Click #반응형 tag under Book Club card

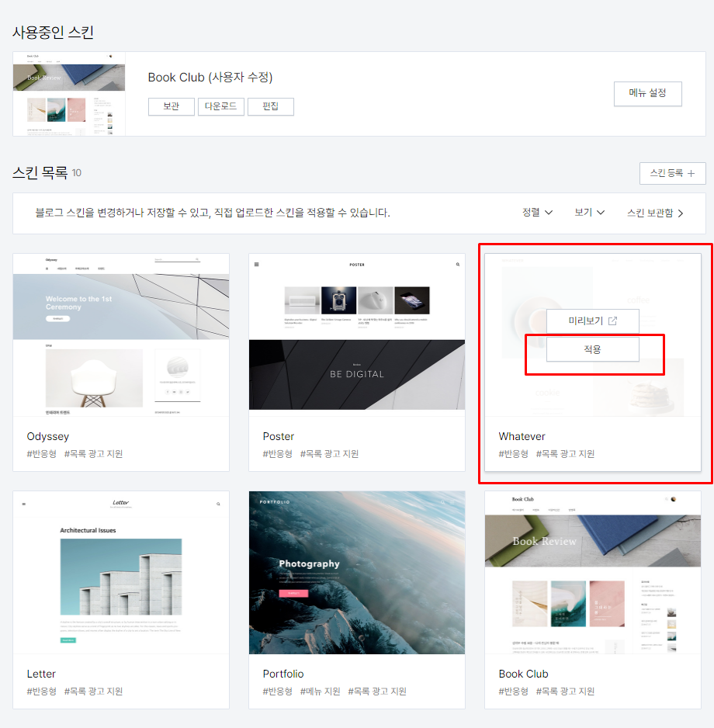click(513, 692)
